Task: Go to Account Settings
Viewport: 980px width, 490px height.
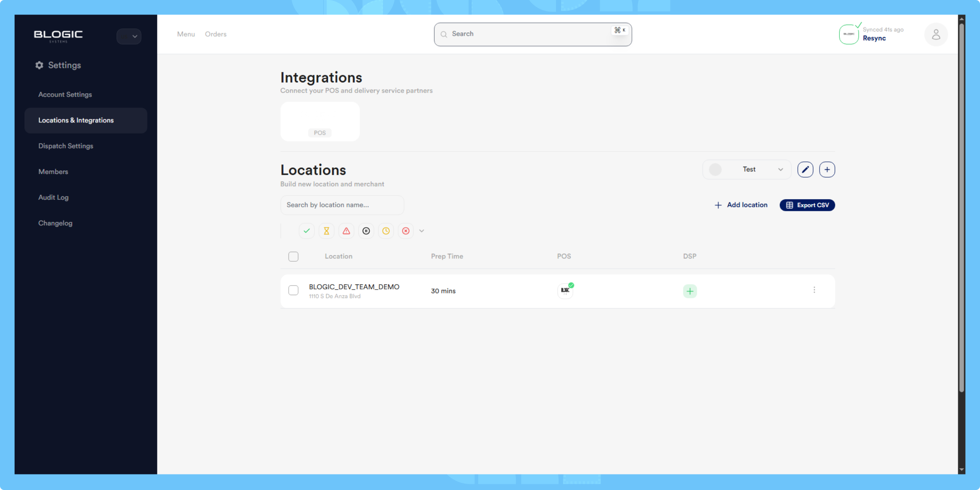Action: 65,94
